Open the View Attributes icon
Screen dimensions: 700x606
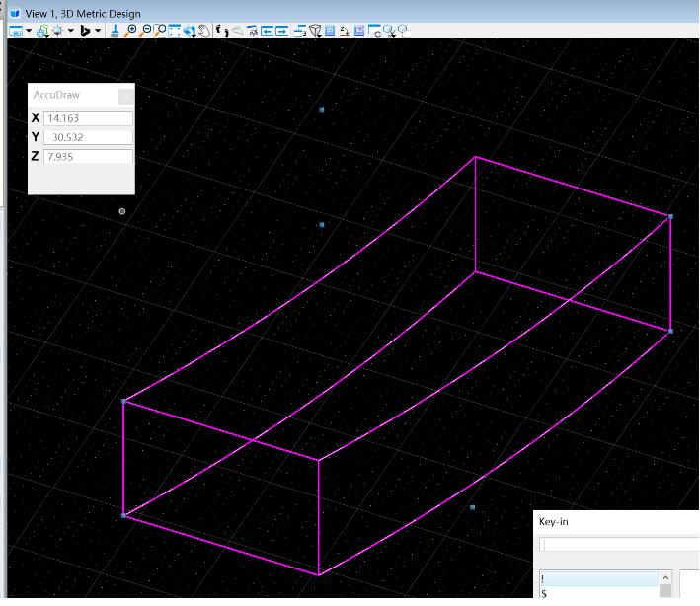click(x=15, y=31)
